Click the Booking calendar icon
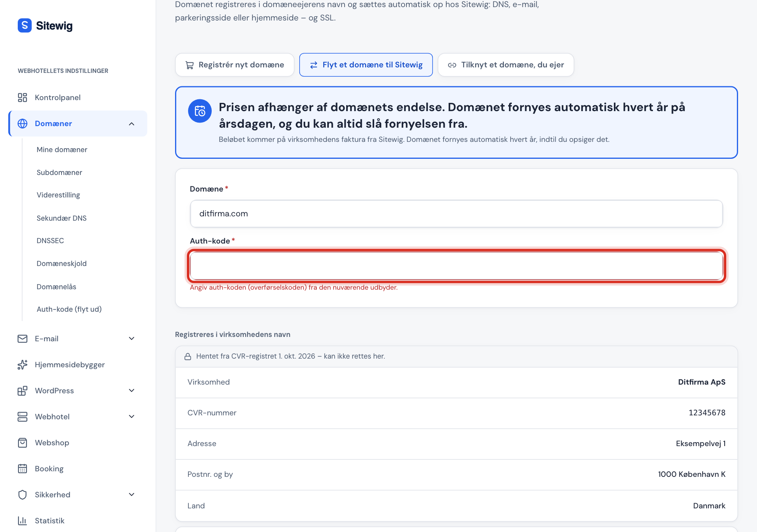 [x=22, y=469]
